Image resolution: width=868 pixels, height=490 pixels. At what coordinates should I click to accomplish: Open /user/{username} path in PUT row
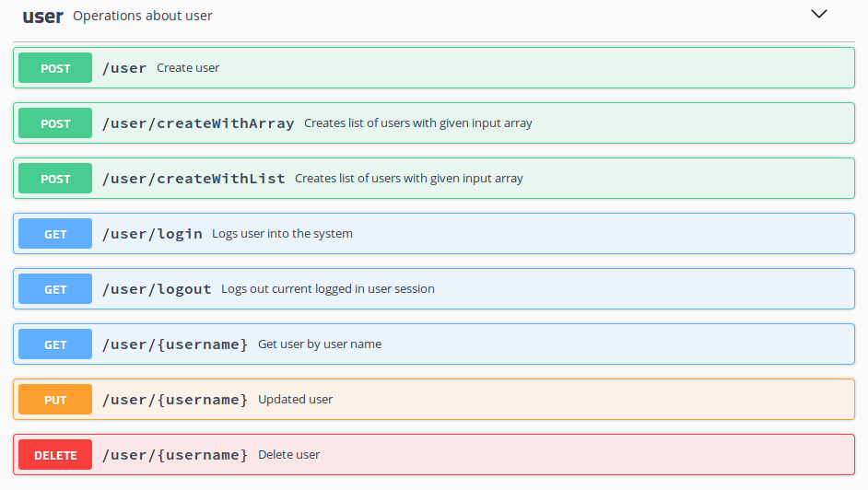[175, 400]
